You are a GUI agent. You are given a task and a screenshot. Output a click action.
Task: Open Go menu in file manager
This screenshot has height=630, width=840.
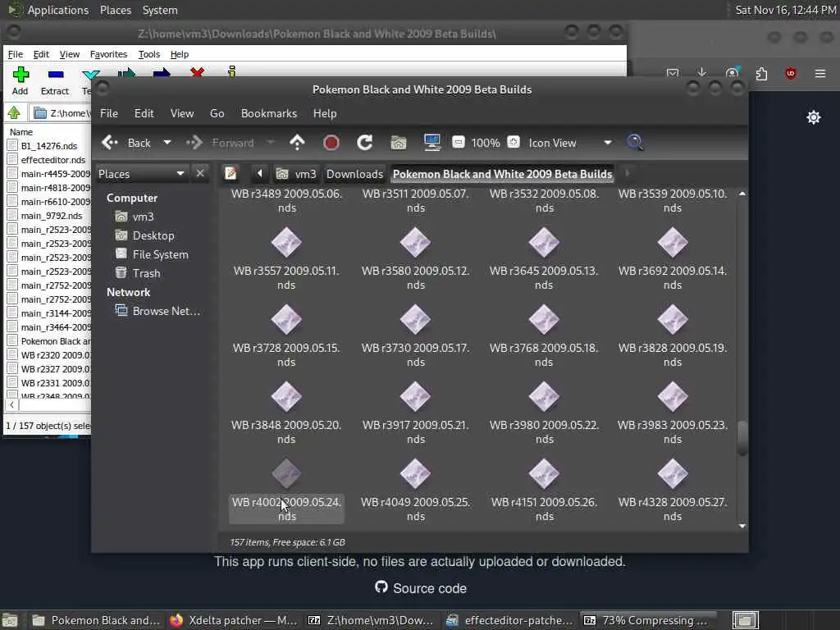pyautogui.click(x=217, y=113)
